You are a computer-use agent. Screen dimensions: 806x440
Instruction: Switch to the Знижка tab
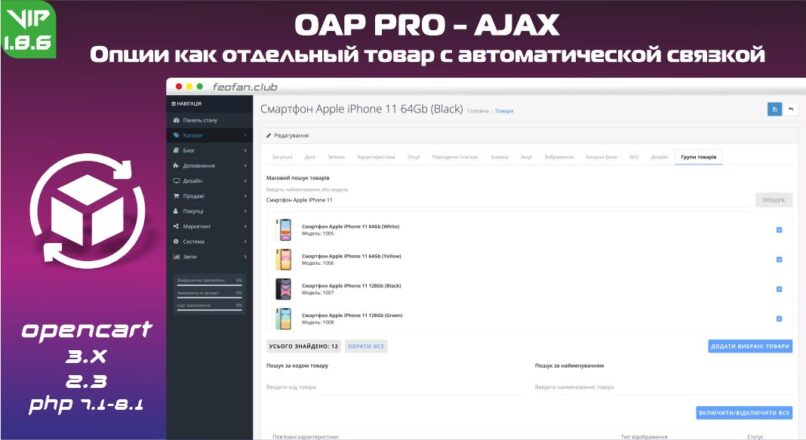pos(499,157)
